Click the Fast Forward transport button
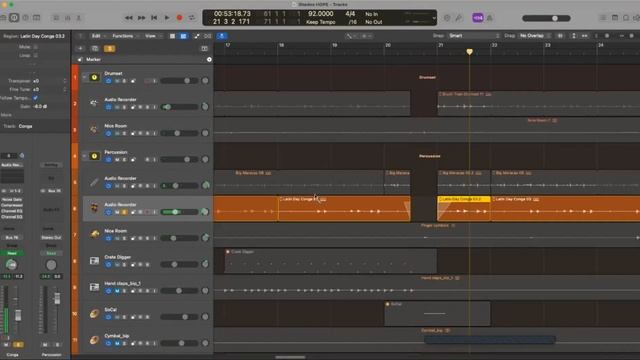Image resolution: width=640 pixels, height=360 pixels. tap(141, 18)
